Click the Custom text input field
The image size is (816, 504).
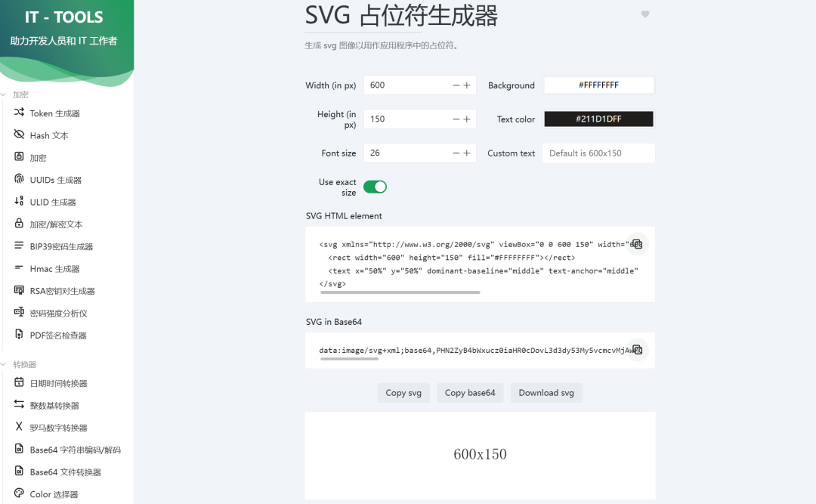(598, 153)
